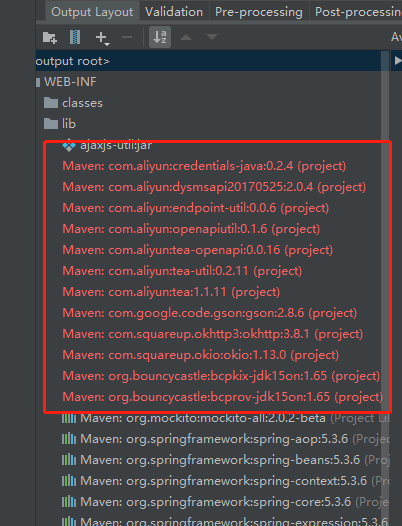Open the Add Copy of (plus) dropdown

[102, 38]
